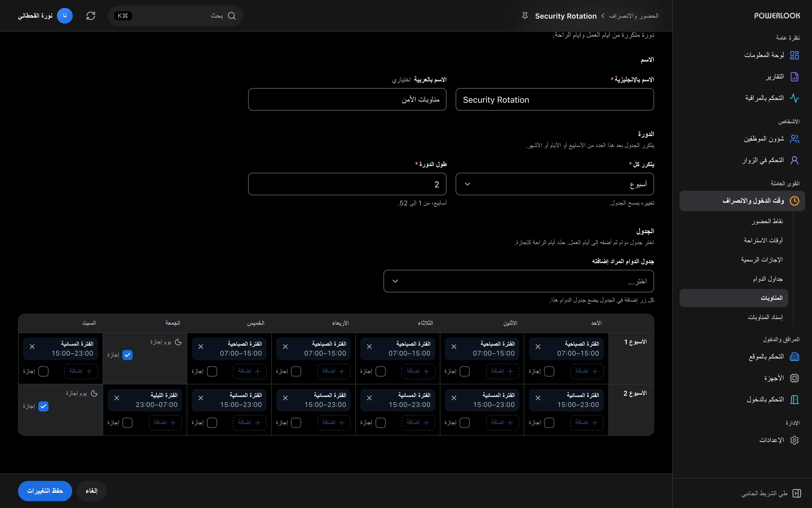Remove Saturday evening shift in week 1
This screenshot has height=508, width=812.
(32, 347)
